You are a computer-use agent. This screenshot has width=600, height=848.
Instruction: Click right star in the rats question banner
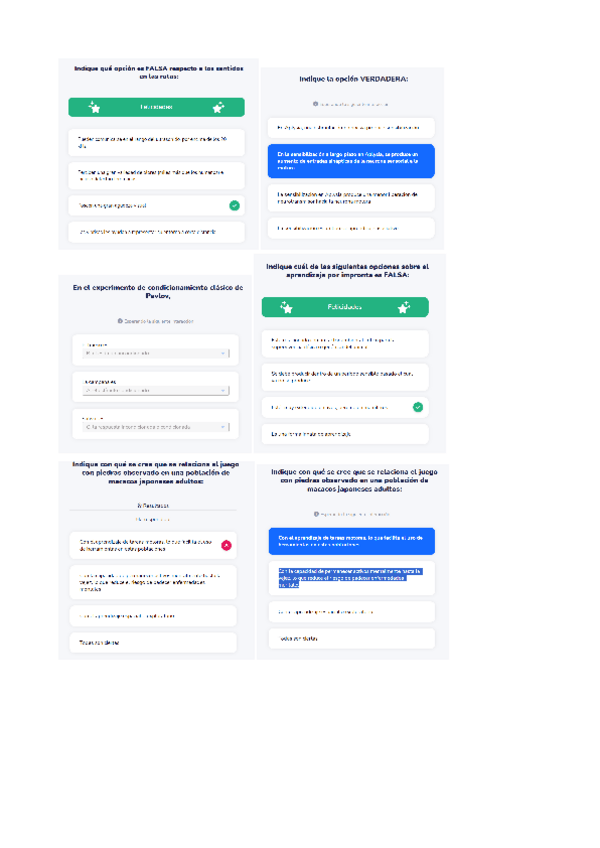218,107
